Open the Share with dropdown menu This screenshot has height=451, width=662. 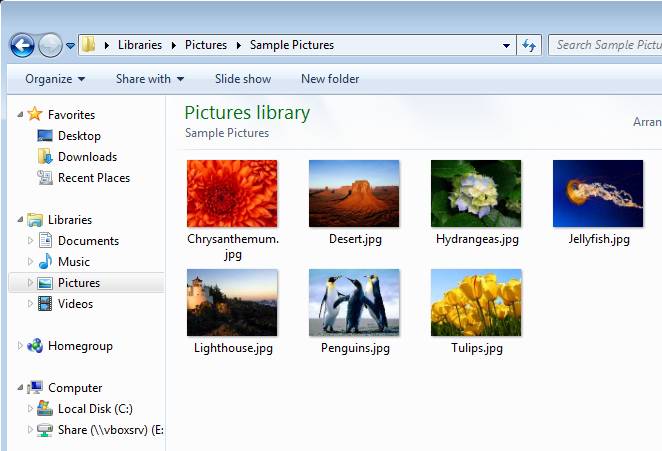pos(150,79)
